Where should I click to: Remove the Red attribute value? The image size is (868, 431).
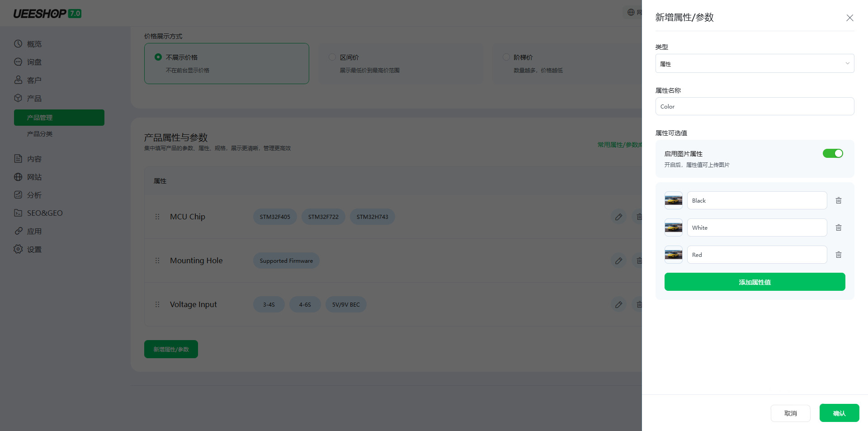(x=838, y=255)
